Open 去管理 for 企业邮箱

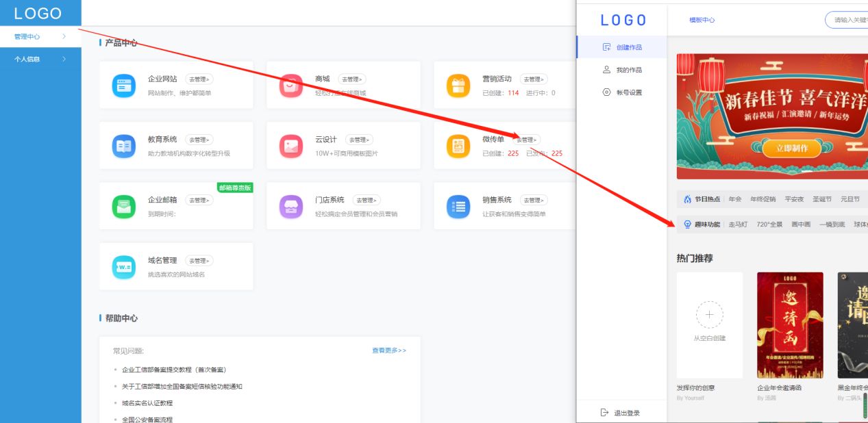tap(199, 200)
